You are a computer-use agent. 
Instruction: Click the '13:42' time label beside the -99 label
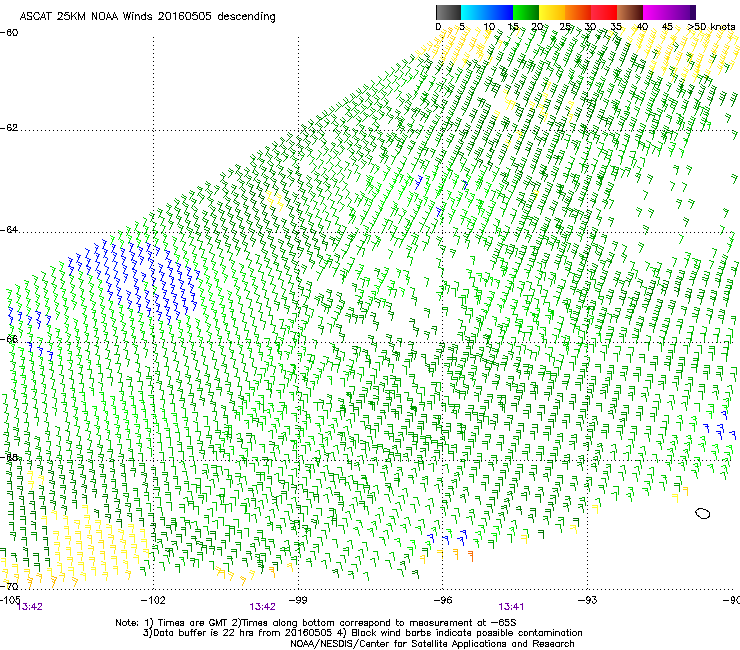[x=262, y=607]
